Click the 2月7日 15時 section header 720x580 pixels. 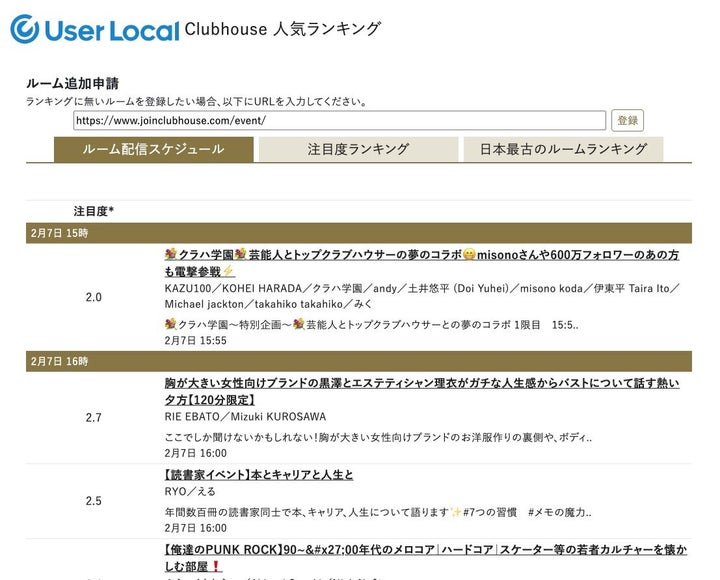click(x=58, y=232)
